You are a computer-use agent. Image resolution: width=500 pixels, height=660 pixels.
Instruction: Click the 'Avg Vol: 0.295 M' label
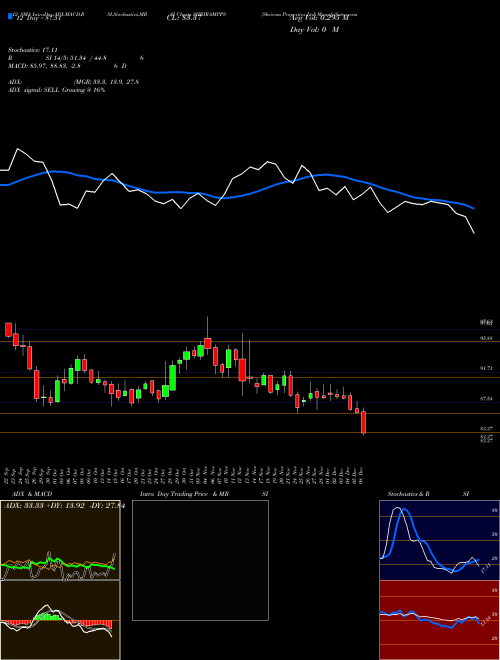(x=319, y=18)
